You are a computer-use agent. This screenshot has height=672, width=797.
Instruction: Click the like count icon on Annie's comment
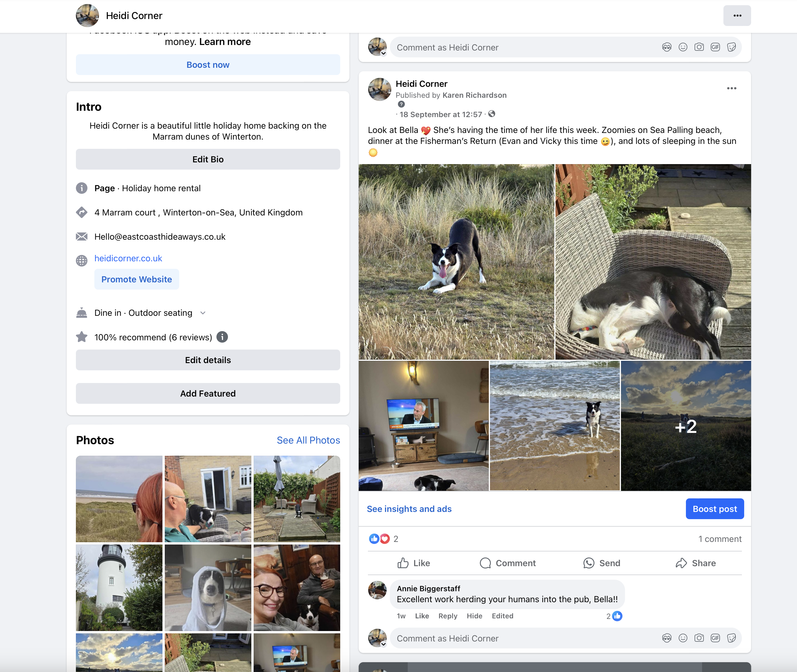click(617, 616)
